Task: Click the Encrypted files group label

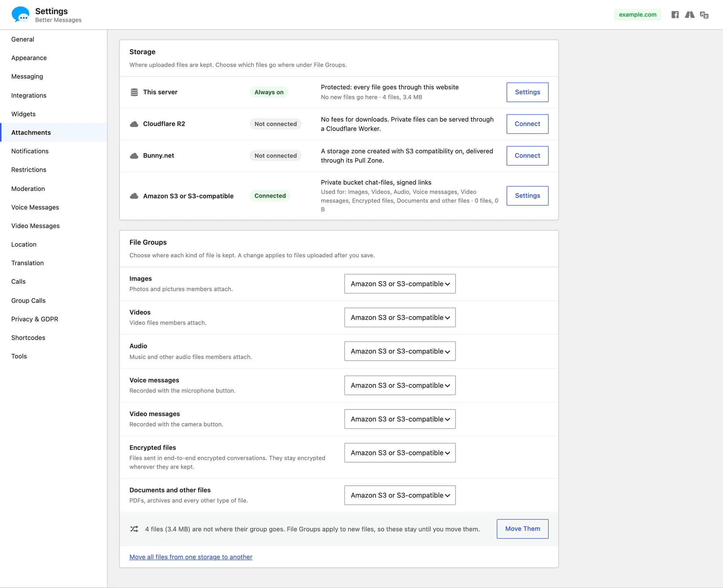Action: 153,448
